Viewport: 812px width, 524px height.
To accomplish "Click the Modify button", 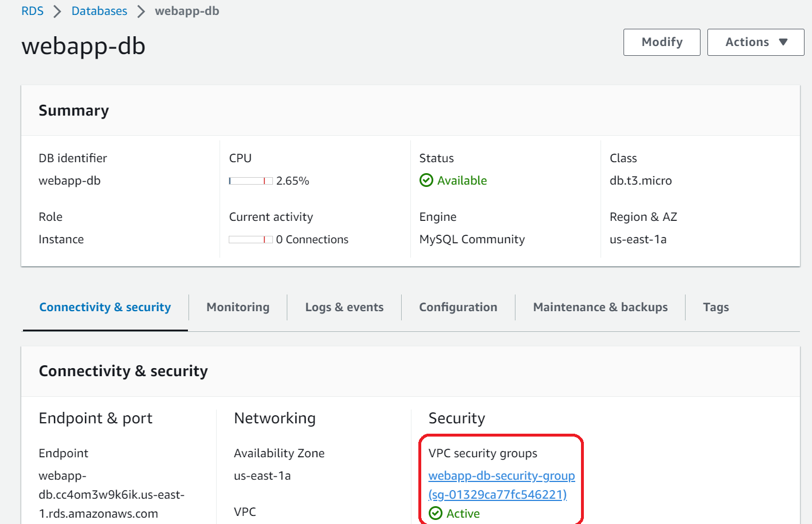I will [x=661, y=42].
